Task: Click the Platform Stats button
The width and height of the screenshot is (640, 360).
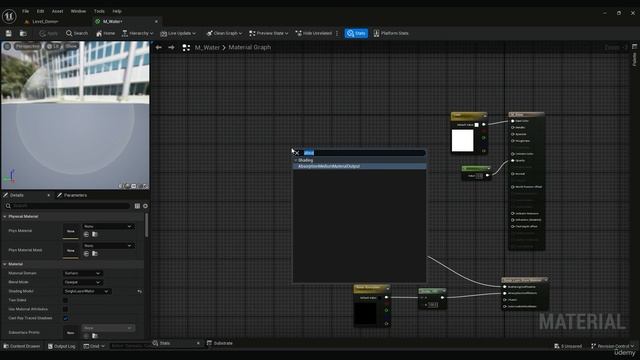Action: tap(391, 33)
